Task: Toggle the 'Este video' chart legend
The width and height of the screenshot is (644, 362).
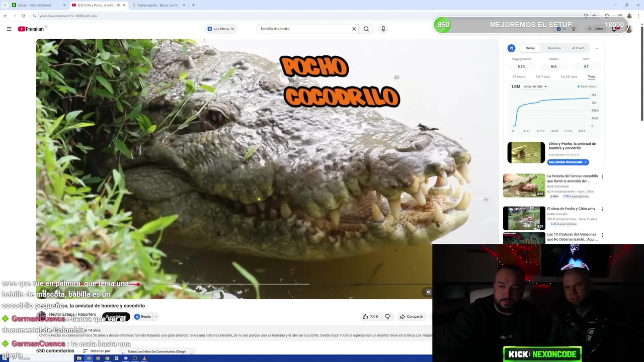Action: [587, 86]
